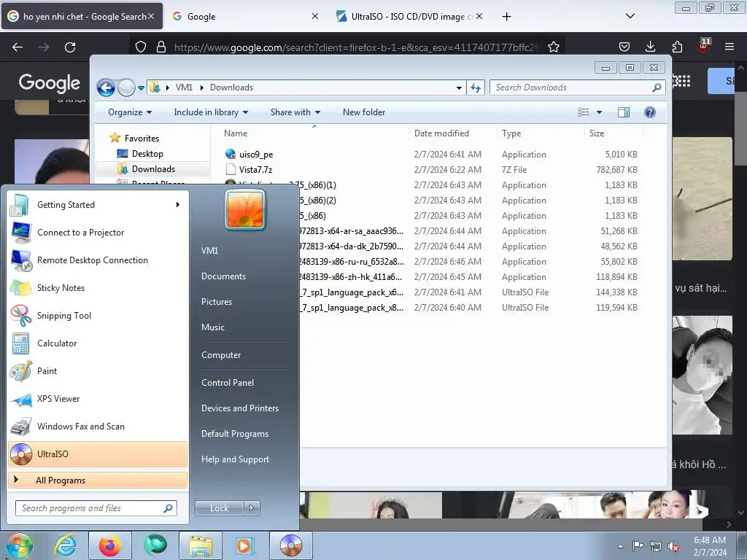Sort files by the Size column
This screenshot has width=747, height=560.
pyautogui.click(x=613, y=133)
